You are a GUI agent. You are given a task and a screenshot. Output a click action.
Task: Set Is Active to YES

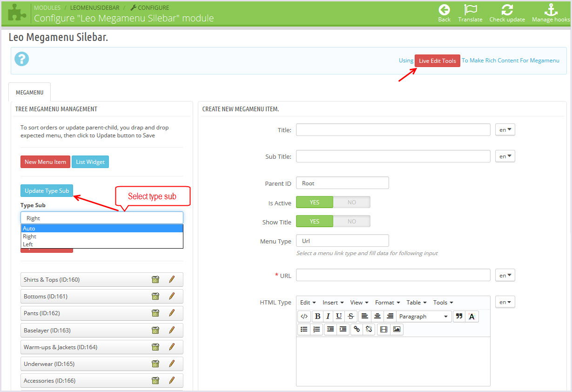pyautogui.click(x=315, y=202)
